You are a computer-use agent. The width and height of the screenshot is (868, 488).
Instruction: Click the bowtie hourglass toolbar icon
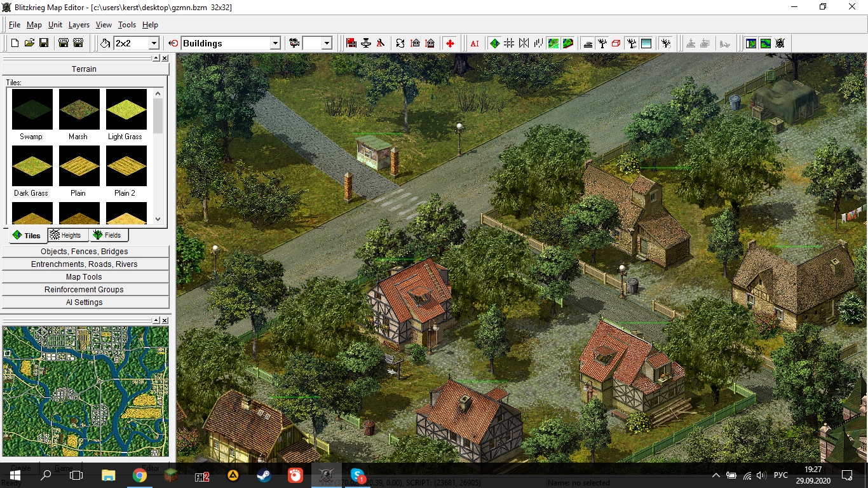pos(524,43)
